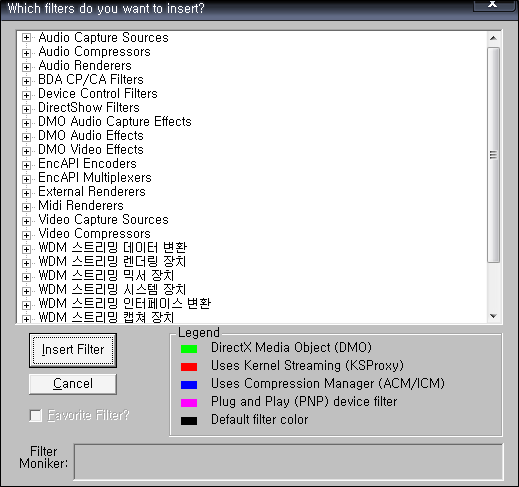The height and width of the screenshot is (487, 519).
Task: Click the Filter Moniker text field
Action: tap(288, 462)
